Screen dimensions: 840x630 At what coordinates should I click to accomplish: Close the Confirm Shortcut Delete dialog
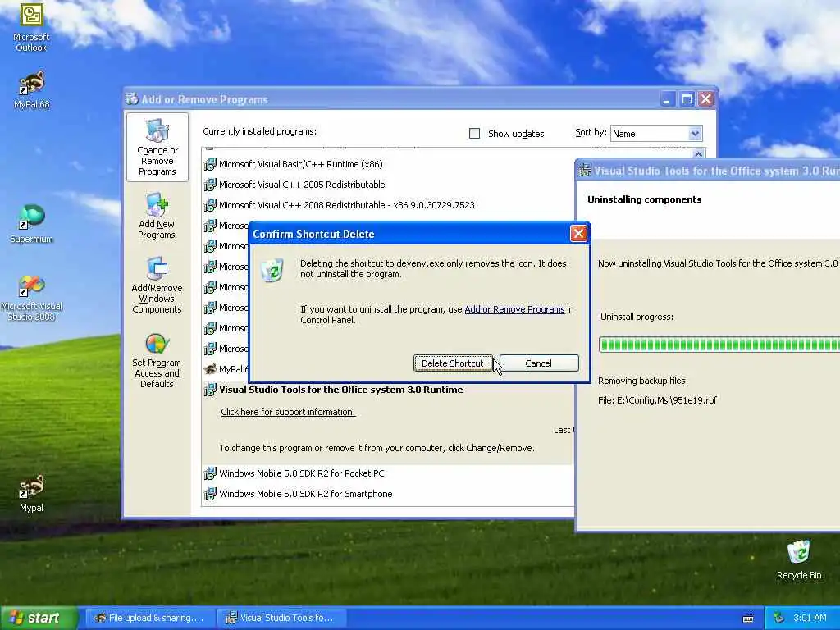click(578, 234)
